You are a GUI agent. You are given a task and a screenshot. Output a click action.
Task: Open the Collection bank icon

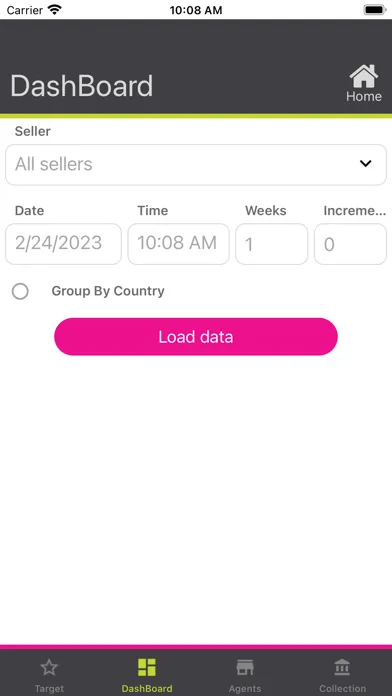pos(342,667)
